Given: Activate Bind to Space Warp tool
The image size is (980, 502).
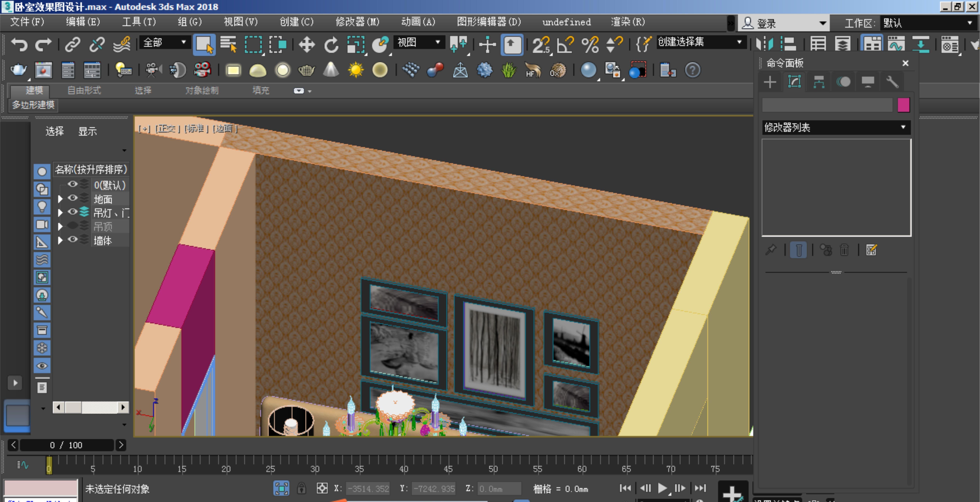Looking at the screenshot, I should coord(122,44).
